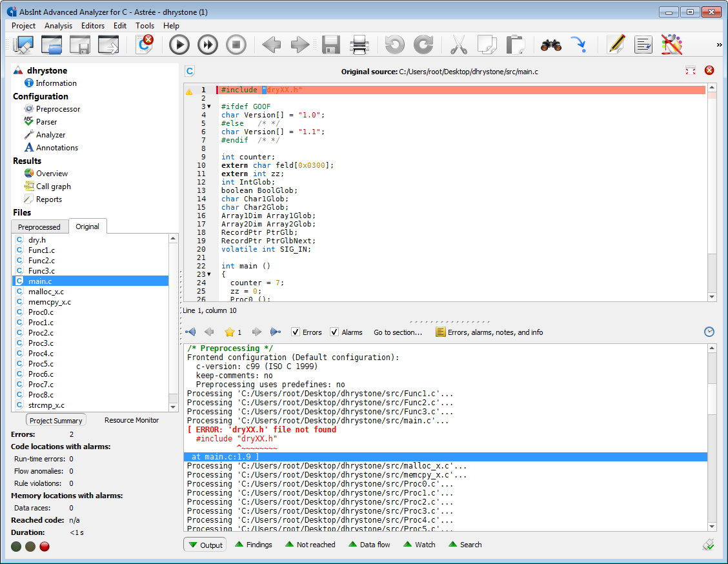This screenshot has width=728, height=564.
Task: Click the save project toolbar icon
Action: click(80, 45)
